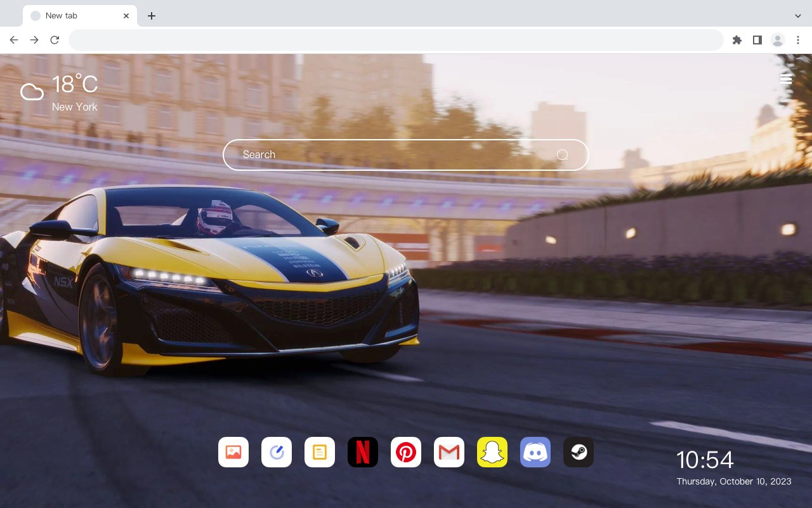Launch the Netflix shortcut

coord(363,452)
